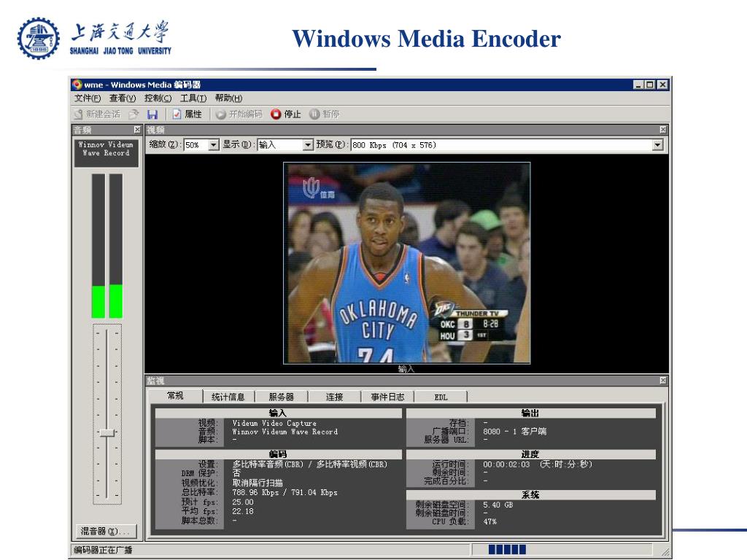Expand the display (显示) 输入 dropdown
This screenshot has width=747, height=560.
click(308, 145)
